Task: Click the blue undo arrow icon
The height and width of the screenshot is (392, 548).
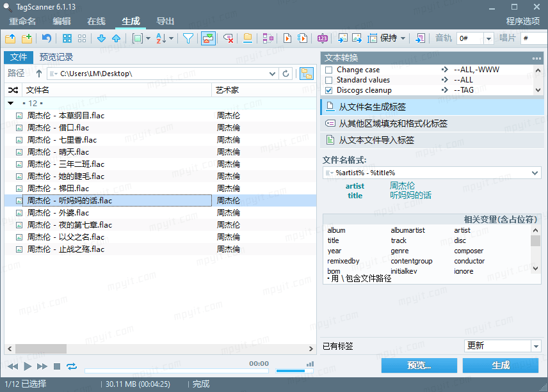Action: click(47, 38)
